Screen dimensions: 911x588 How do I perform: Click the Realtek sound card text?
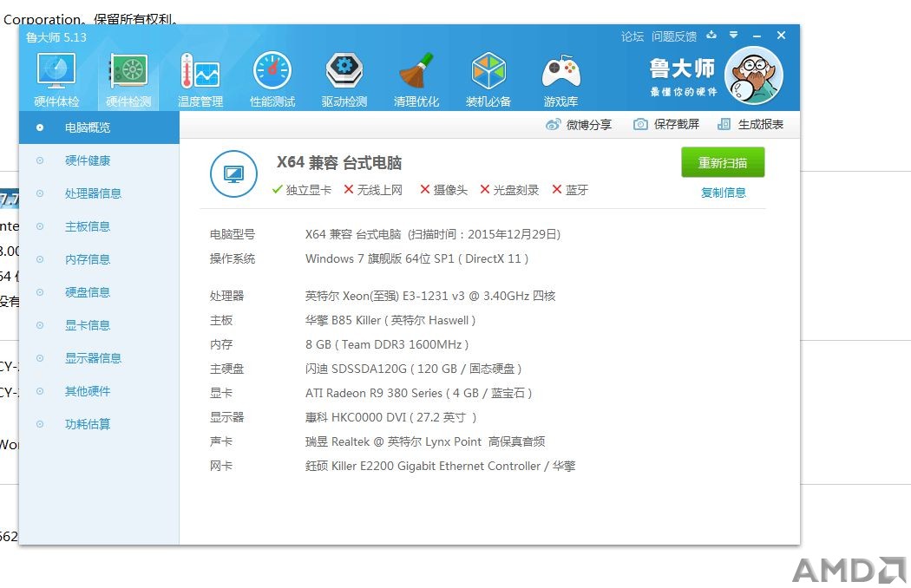[425, 441]
